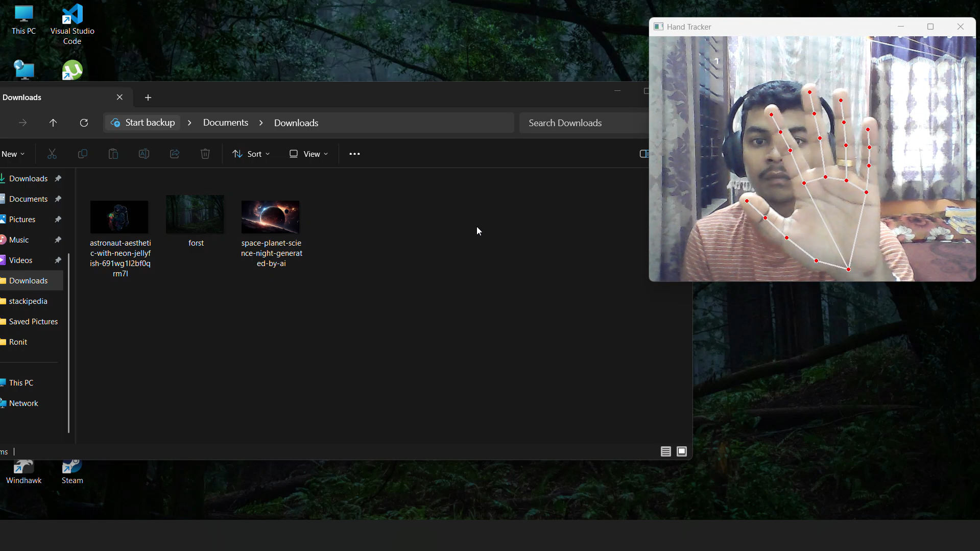Select the forst image thumbnail
The width and height of the screenshot is (980, 551).
point(195,214)
